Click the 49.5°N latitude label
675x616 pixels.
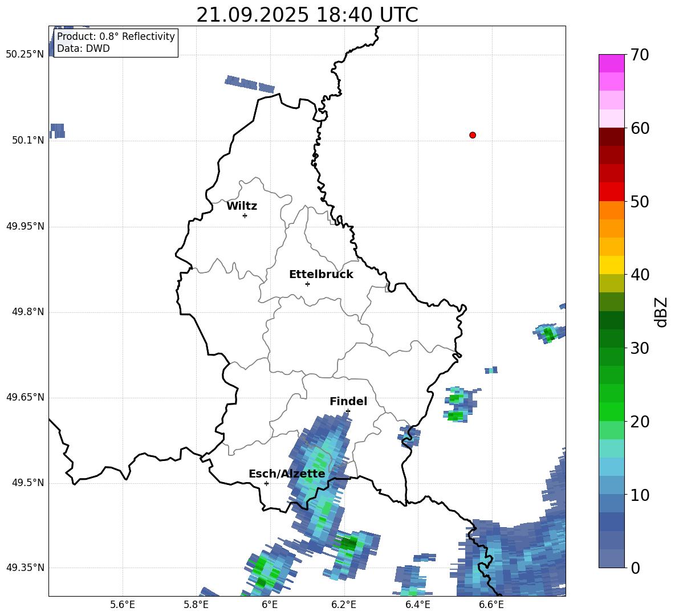(28, 483)
